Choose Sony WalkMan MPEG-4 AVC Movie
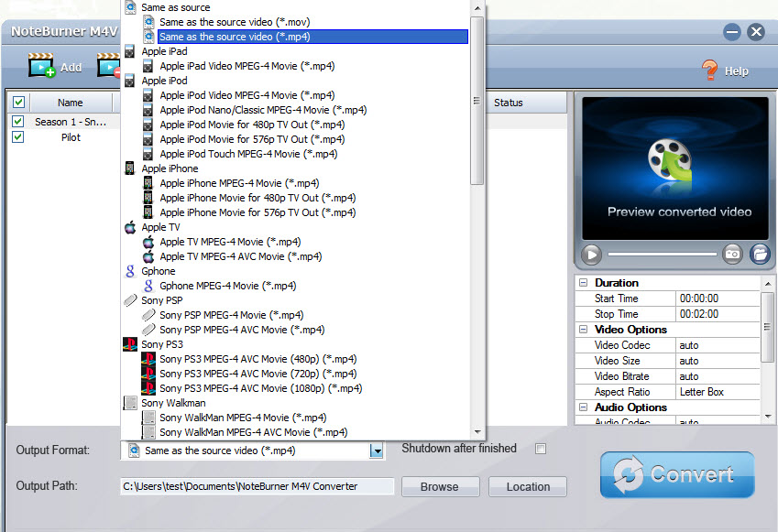The image size is (778, 532). 253,432
